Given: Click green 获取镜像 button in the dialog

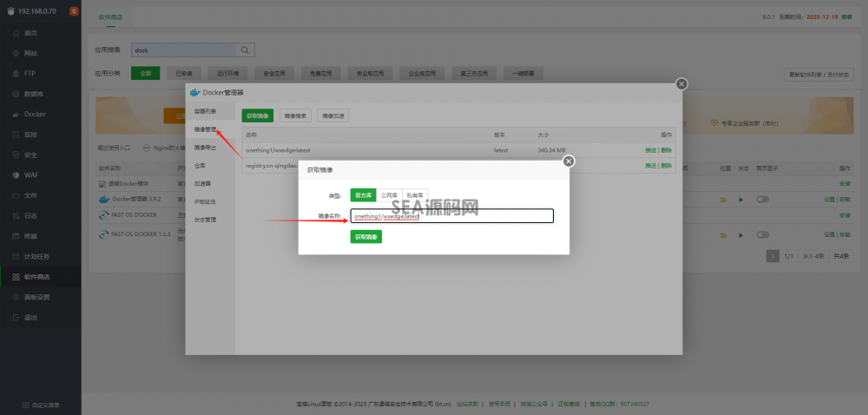Looking at the screenshot, I should click(x=366, y=237).
